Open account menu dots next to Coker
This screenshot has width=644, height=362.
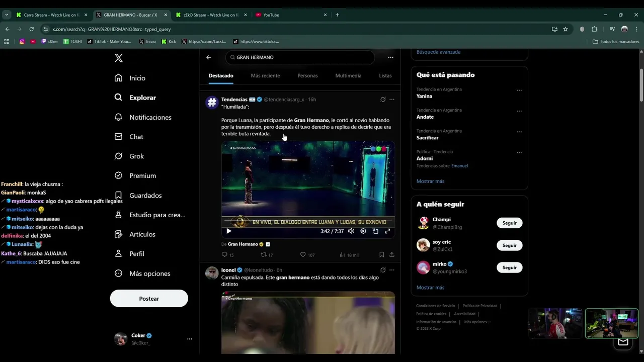tap(189, 339)
